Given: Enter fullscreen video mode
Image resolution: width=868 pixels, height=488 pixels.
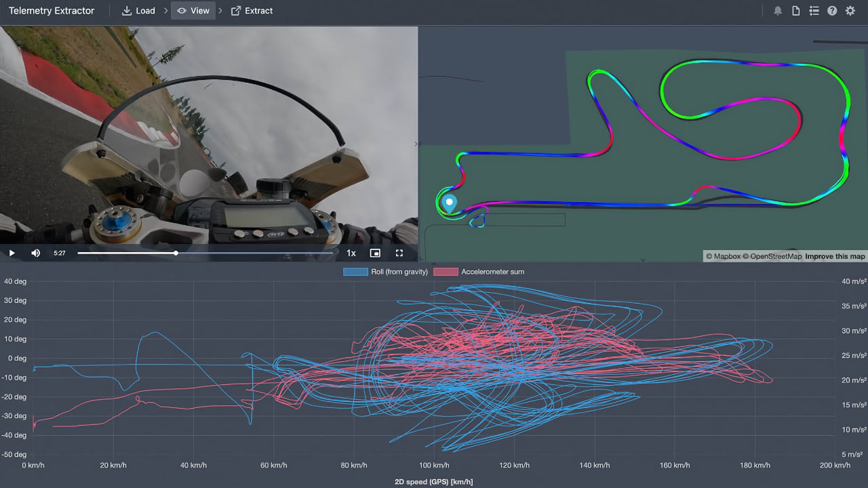Looking at the screenshot, I should tap(399, 253).
